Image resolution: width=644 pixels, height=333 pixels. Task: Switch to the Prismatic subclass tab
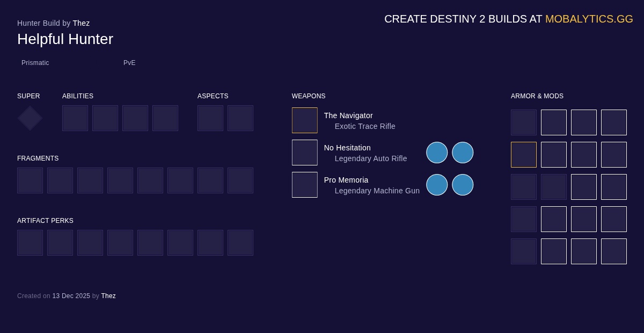coord(35,63)
